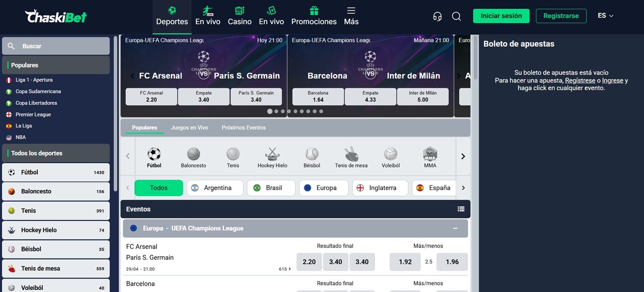Bet on Inter de Milán 5.00 in banner
Viewport: 644px width, 292px height.
tap(423, 97)
